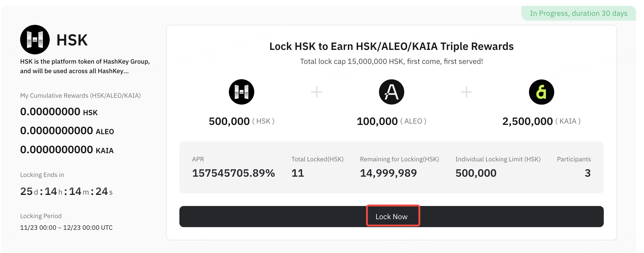Click the large HSK logo beside the title
Image resolution: width=644 pixels, height=253 pixels.
[x=35, y=40]
